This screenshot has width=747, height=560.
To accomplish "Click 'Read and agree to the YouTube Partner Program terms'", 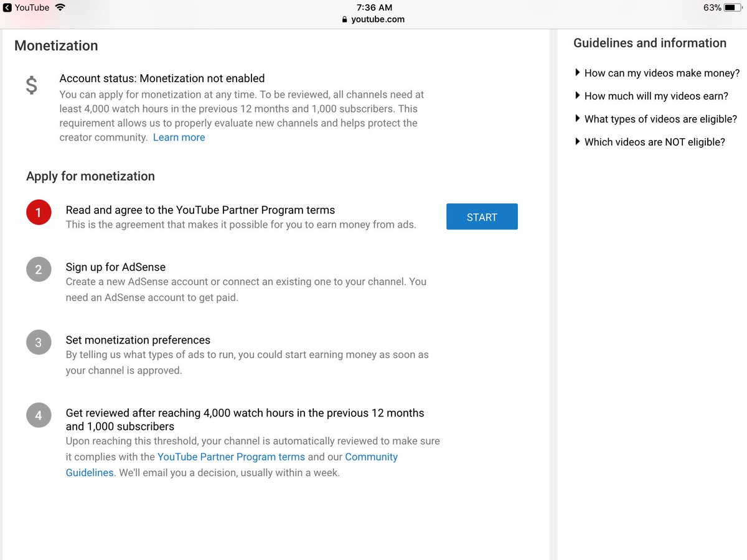I will pyautogui.click(x=200, y=210).
